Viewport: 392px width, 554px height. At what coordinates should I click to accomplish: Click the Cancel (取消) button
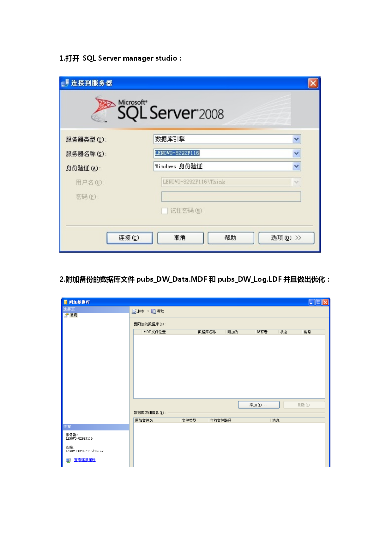(180, 238)
